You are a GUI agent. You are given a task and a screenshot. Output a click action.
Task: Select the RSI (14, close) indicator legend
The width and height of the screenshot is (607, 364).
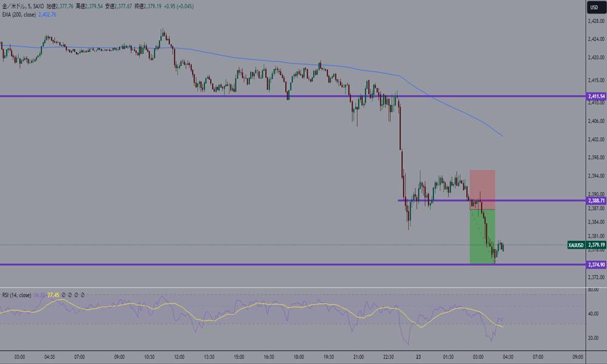(x=16, y=295)
